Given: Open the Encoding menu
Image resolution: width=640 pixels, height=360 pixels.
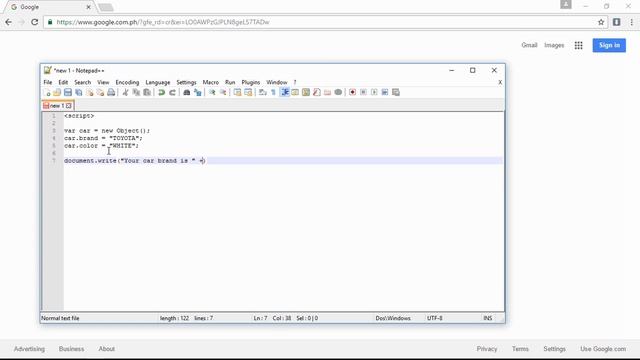Looking at the screenshot, I should click(127, 82).
